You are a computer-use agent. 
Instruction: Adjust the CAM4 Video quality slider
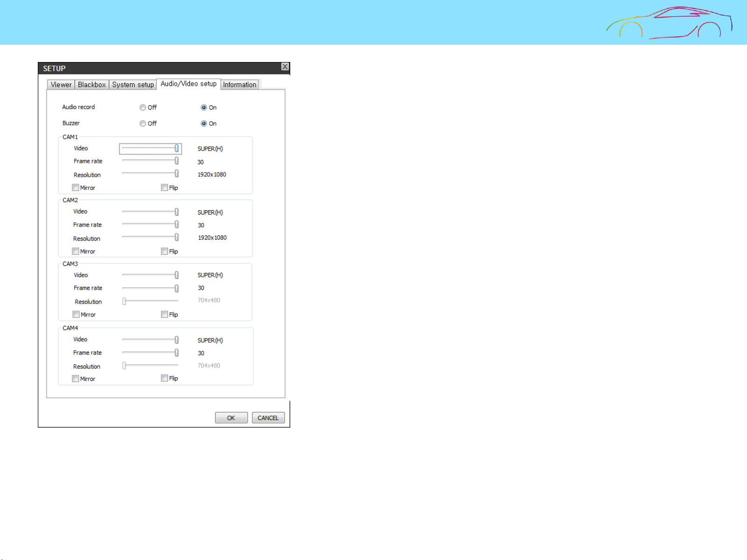tap(150, 340)
